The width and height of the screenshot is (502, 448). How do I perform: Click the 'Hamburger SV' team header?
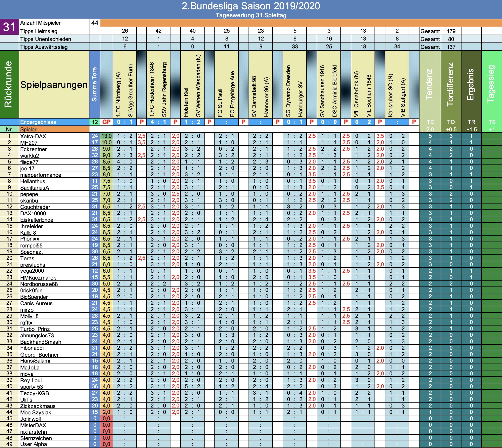pos(301,99)
